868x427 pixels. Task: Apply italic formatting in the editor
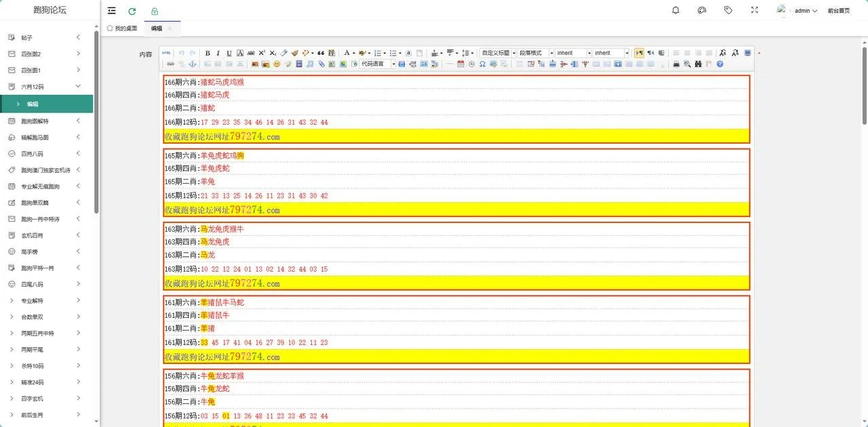point(218,53)
